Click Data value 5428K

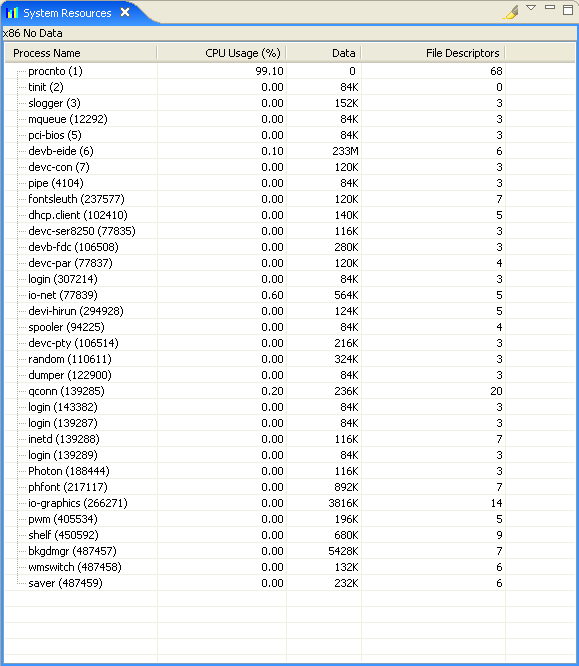(343, 551)
